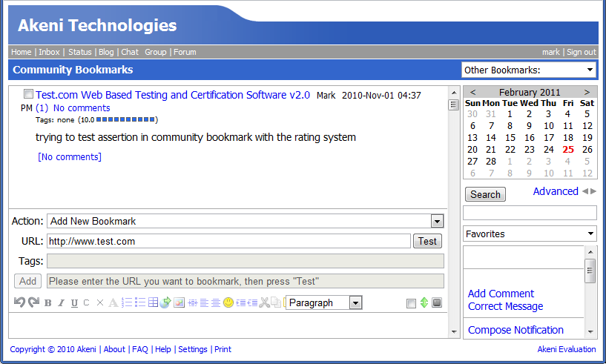Click into the URL input field

[228, 241]
